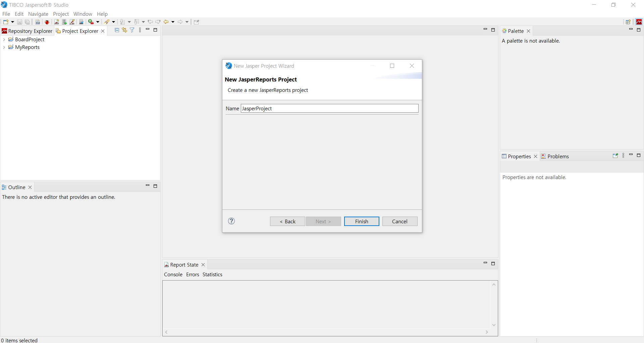
Task: Select the MyReports project
Action: click(27, 47)
